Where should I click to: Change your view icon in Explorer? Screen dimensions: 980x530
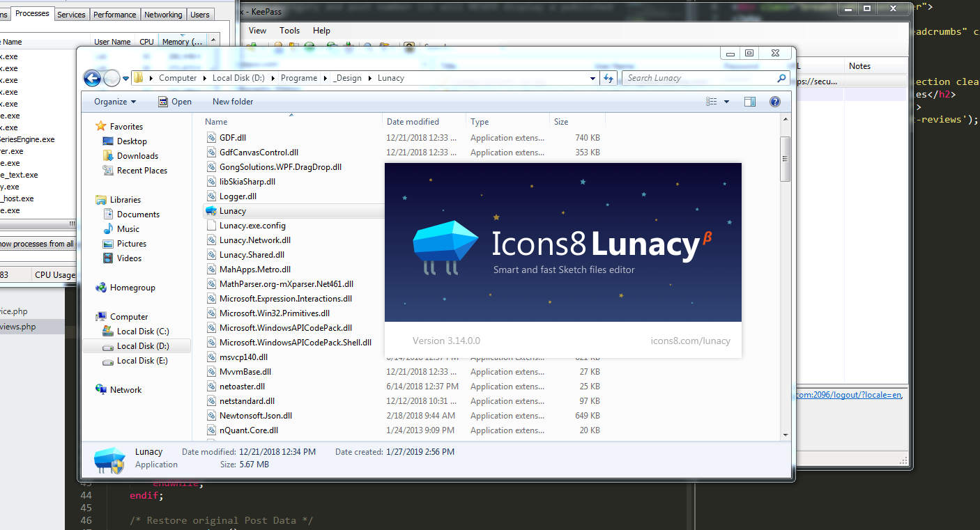(712, 102)
